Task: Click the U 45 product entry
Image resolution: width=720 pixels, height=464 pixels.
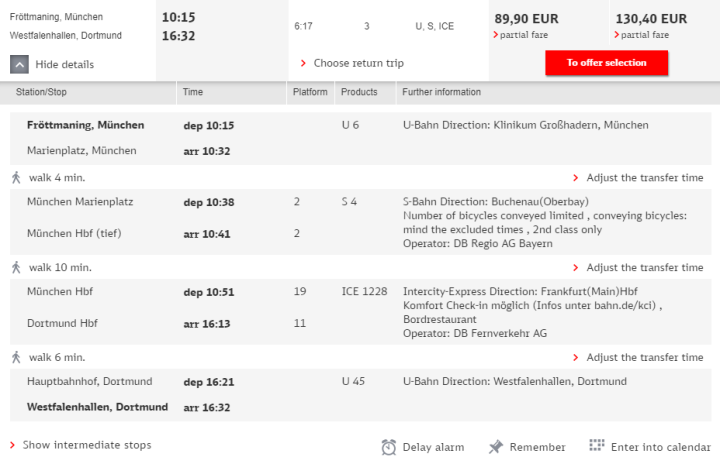Action: coord(353,381)
